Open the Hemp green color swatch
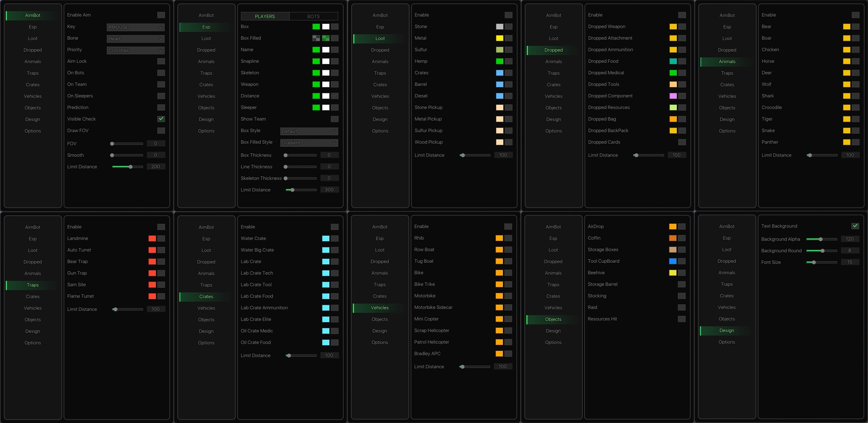Viewport: 868px width, 423px height. (x=500, y=61)
